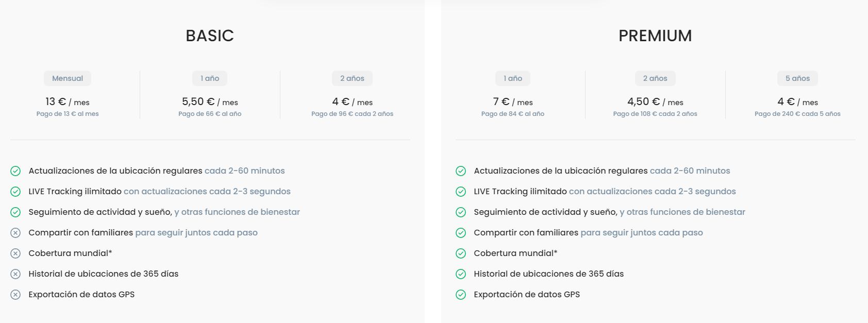Click green check beside PREMIUM Exportación de datos GPS
This screenshot has width=868, height=323.
click(x=461, y=295)
